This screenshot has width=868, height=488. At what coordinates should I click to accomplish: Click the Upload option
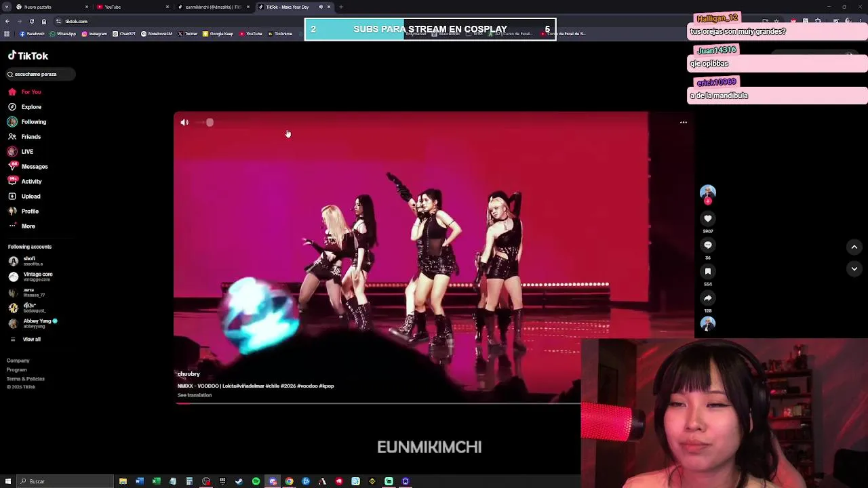pyautogui.click(x=24, y=196)
